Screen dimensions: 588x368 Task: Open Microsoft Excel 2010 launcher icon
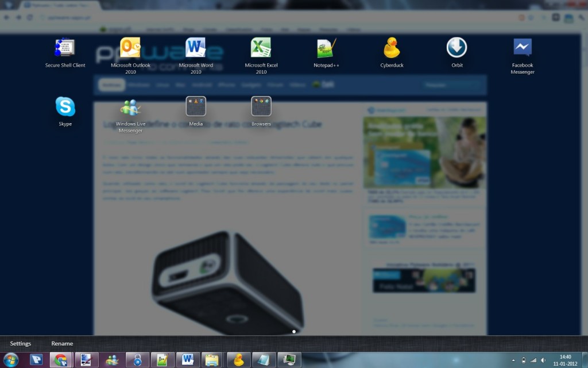[261, 48]
